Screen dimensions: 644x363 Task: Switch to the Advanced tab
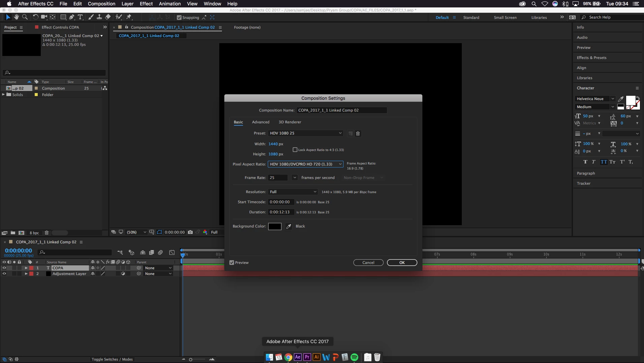(261, 122)
